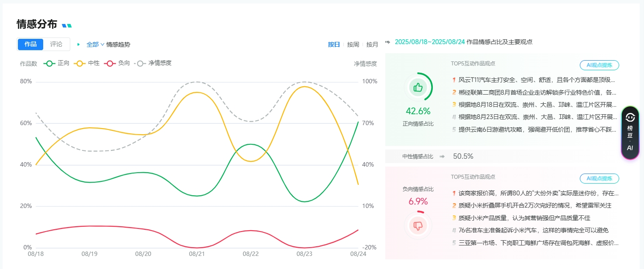Viewport: 644px width, 269px height.
Task: Click the arrow icon beside 中性情感占比
Action: [x=442, y=156]
